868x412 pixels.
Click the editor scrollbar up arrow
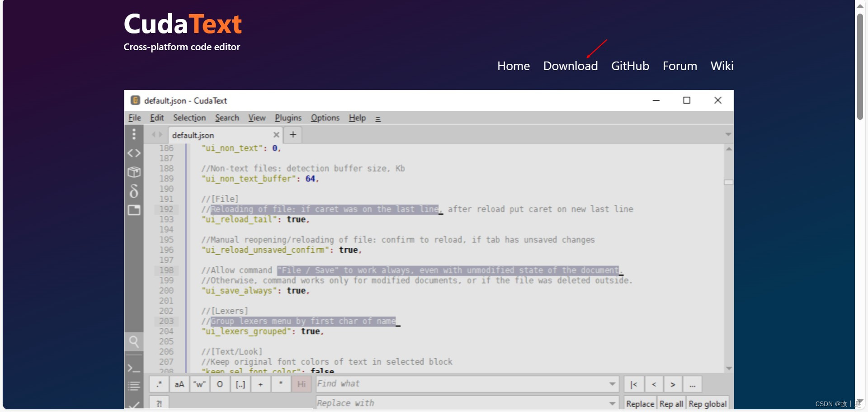[729, 149]
